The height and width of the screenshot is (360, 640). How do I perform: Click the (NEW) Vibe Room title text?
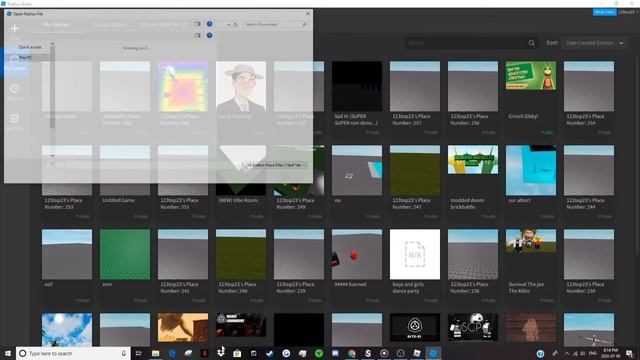[x=238, y=200]
